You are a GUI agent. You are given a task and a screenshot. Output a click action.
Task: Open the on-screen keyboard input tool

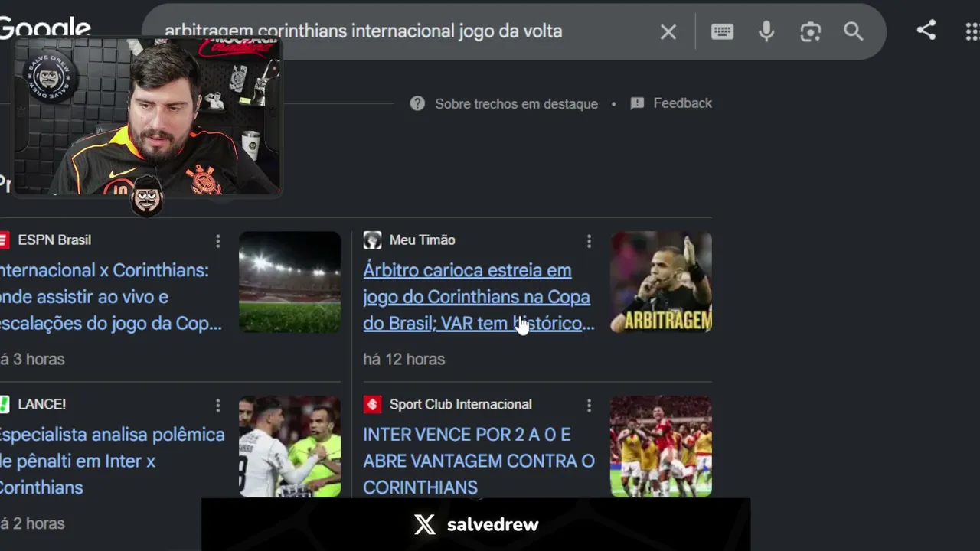tap(722, 31)
